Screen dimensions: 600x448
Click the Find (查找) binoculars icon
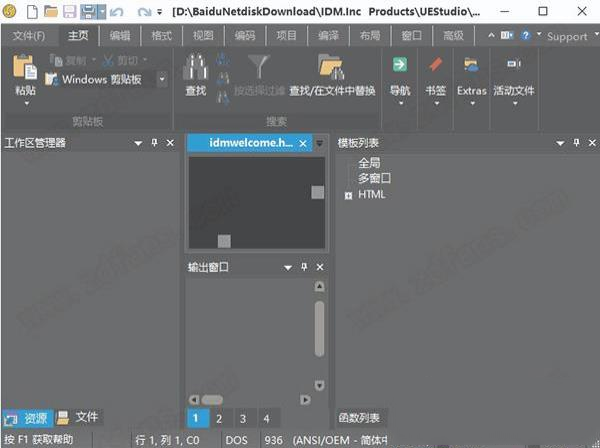pos(196,68)
